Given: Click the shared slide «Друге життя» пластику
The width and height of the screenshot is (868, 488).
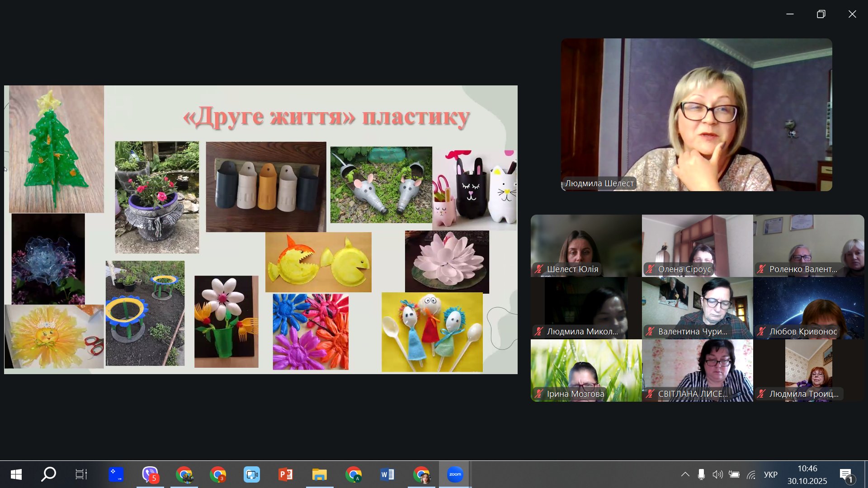Looking at the screenshot, I should tap(261, 230).
